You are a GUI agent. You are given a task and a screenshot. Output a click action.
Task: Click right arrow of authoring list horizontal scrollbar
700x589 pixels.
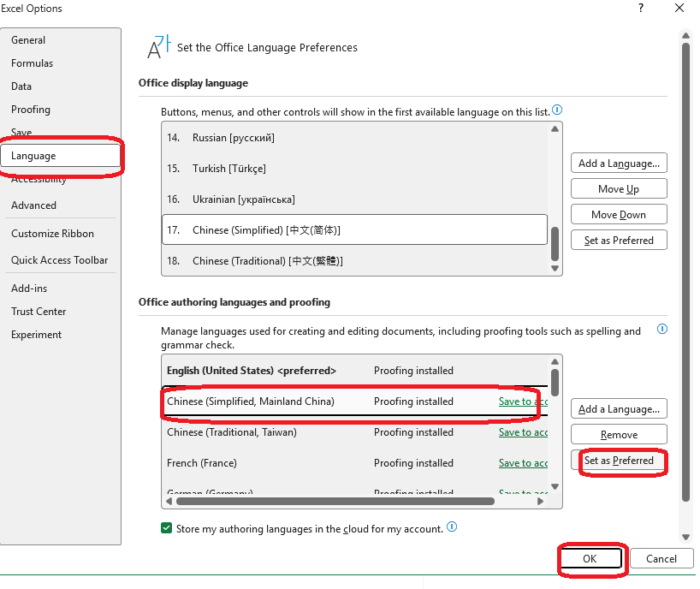(x=540, y=501)
